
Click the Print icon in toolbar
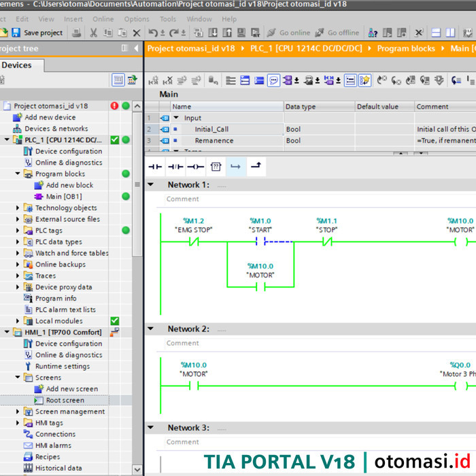coord(77,33)
